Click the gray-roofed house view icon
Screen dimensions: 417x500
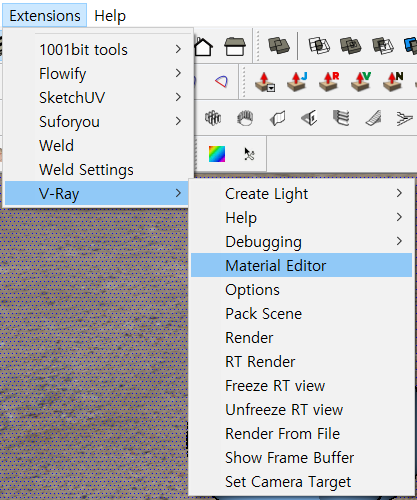[x=235, y=46]
